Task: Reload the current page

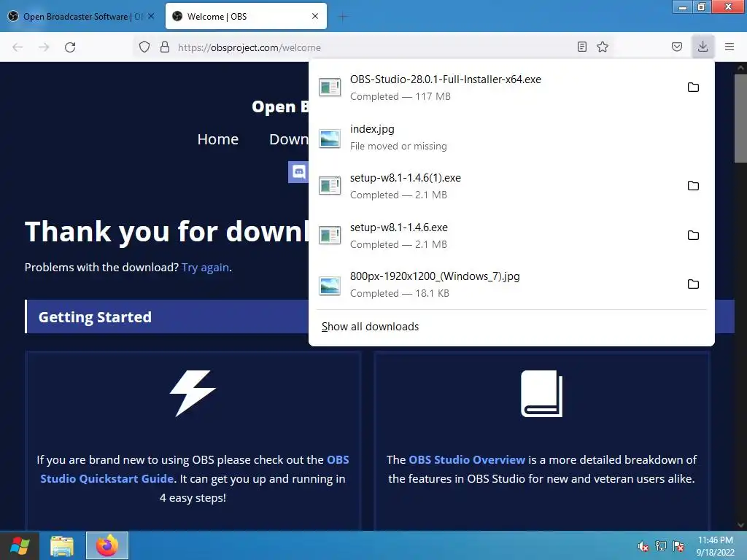Action: pyautogui.click(x=70, y=47)
